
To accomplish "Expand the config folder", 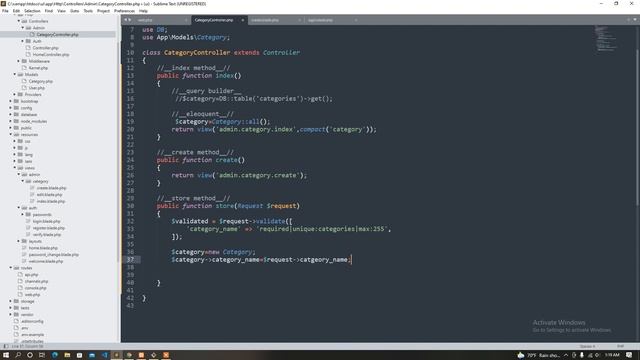I will [x=11, y=108].
